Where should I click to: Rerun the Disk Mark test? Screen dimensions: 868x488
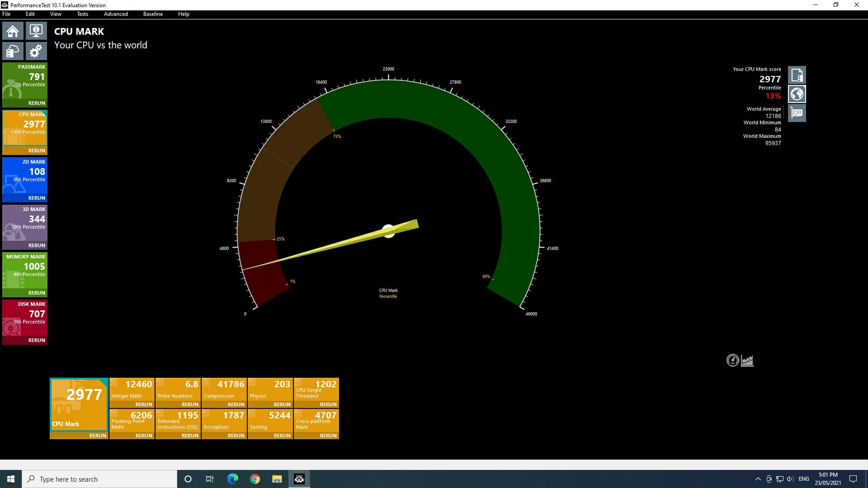(x=37, y=340)
